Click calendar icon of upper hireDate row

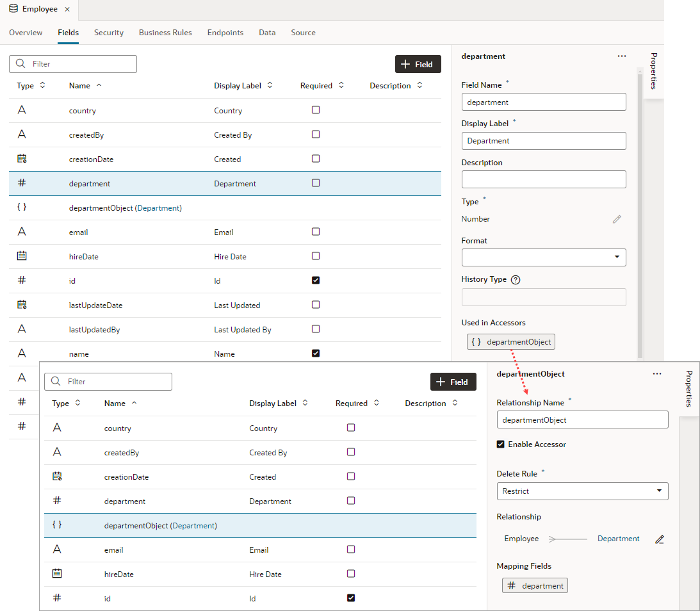tap(21, 256)
